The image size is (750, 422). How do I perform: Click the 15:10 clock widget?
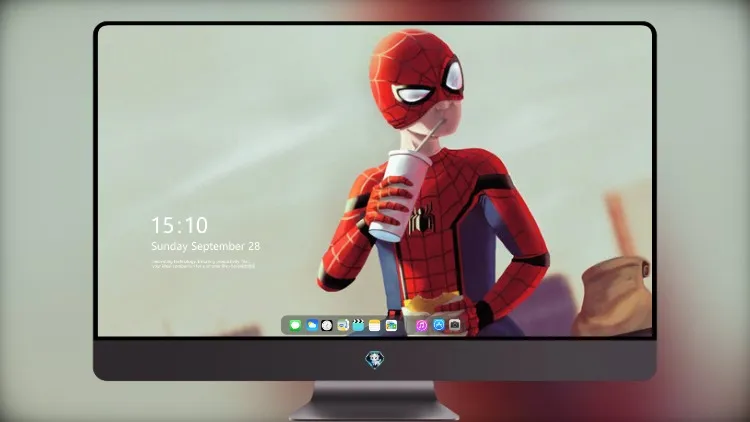[179, 225]
